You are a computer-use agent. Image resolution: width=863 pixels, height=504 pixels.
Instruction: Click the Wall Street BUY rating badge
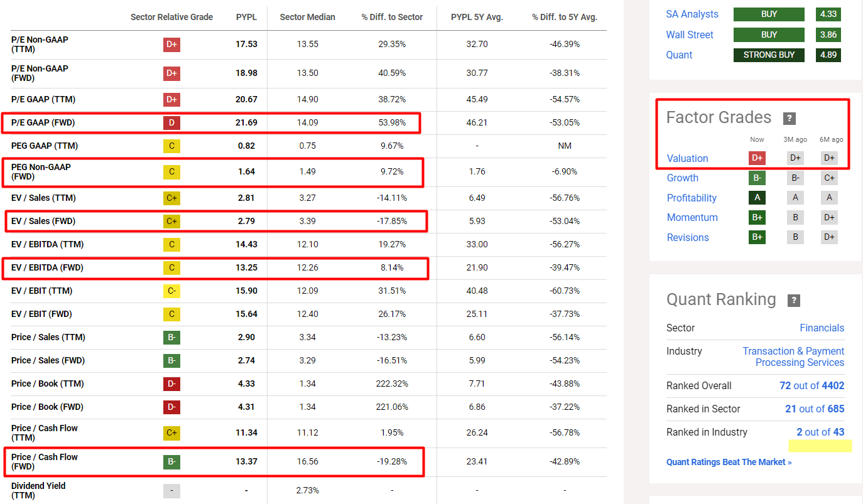click(769, 35)
